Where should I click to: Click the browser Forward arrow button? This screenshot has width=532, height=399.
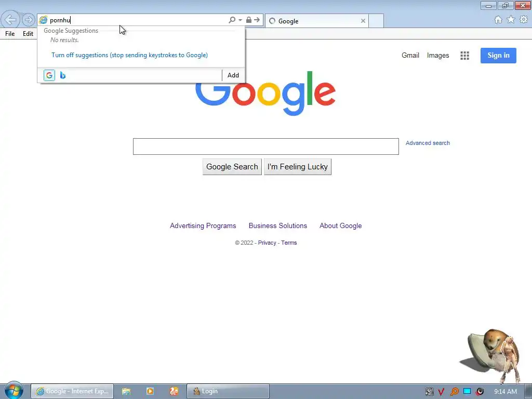point(29,20)
